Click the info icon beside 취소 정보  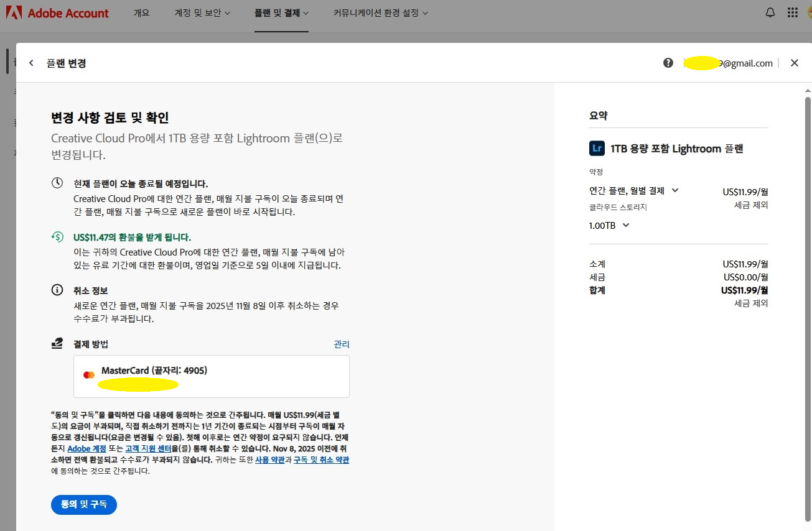[57, 290]
